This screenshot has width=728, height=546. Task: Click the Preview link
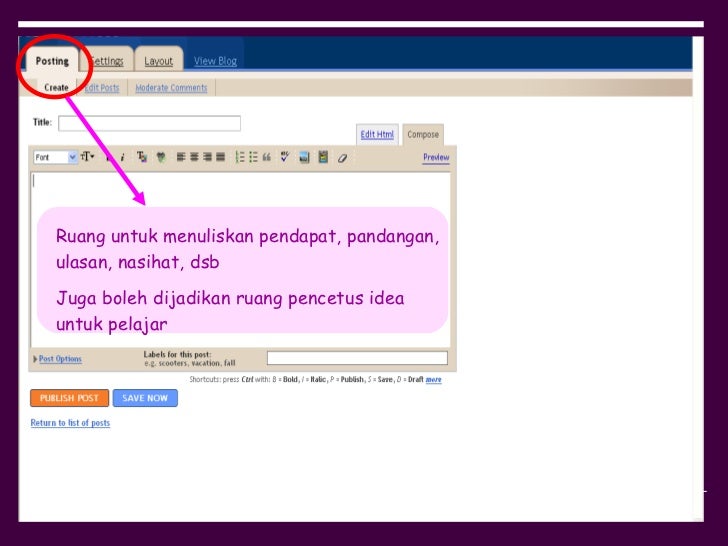point(436,157)
